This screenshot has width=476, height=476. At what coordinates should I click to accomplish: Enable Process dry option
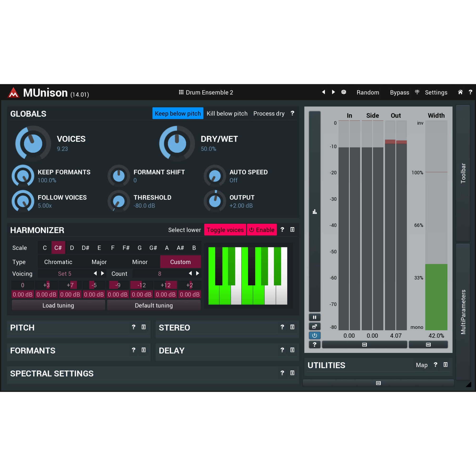pyautogui.click(x=269, y=113)
